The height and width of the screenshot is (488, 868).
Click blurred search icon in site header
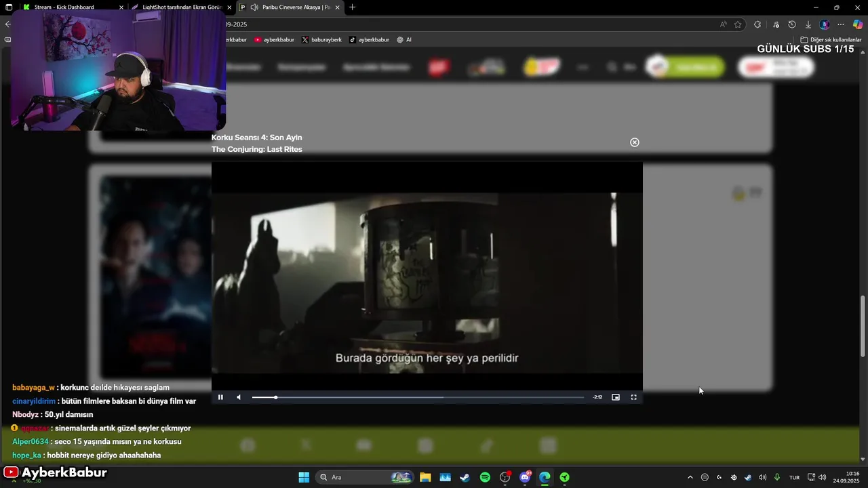[612, 67]
